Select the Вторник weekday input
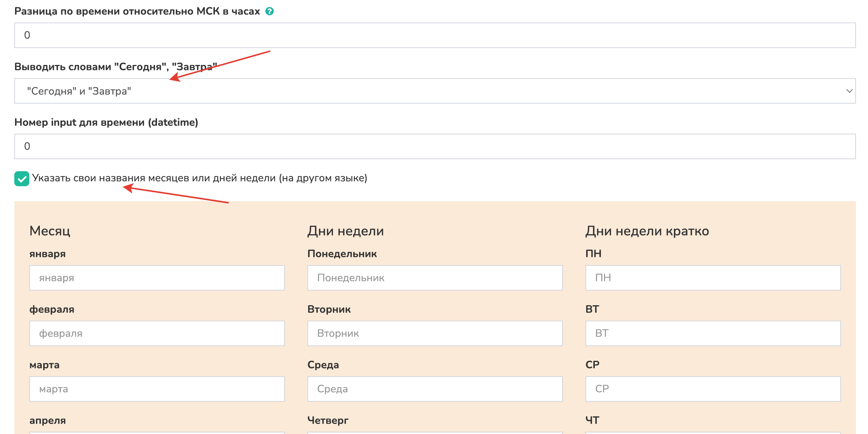This screenshot has height=434, width=868. pyautogui.click(x=435, y=333)
